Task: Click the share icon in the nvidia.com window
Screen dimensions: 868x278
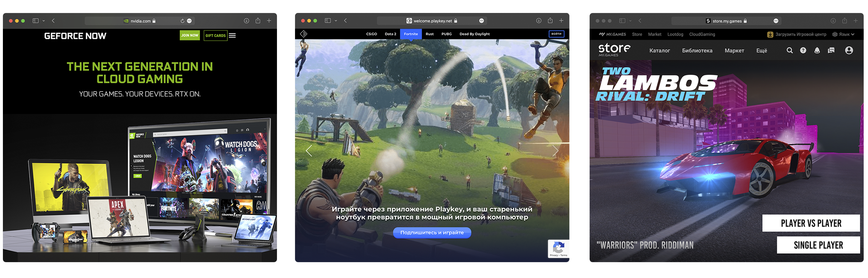Action: [x=258, y=20]
